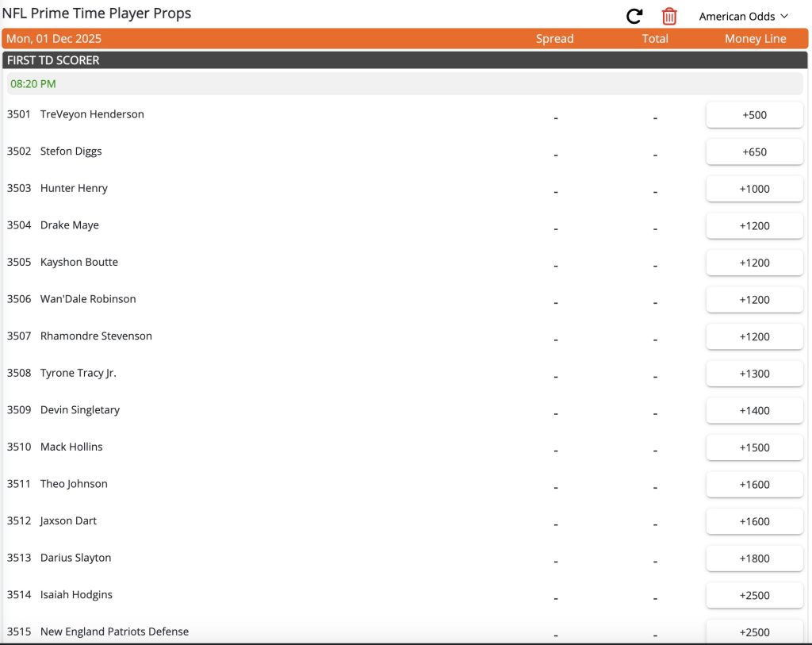
Task: Pick New England Patriots Defense at +2500
Action: tap(754, 632)
